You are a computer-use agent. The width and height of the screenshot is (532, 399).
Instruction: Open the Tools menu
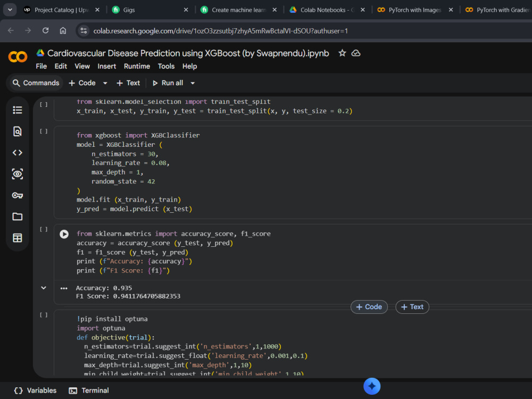pyautogui.click(x=166, y=66)
